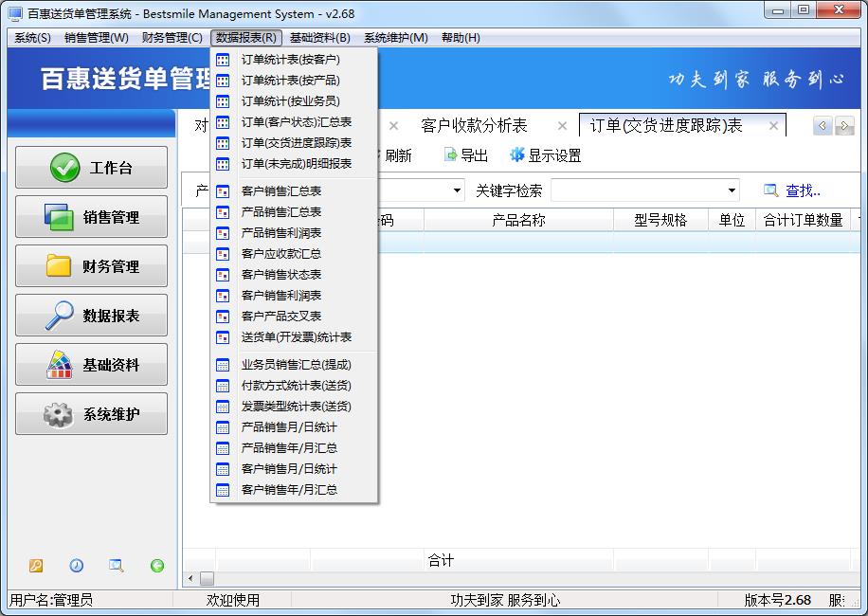868x616 pixels.
Task: Click the clock icon at sidebar bottom
Action: click(x=77, y=566)
